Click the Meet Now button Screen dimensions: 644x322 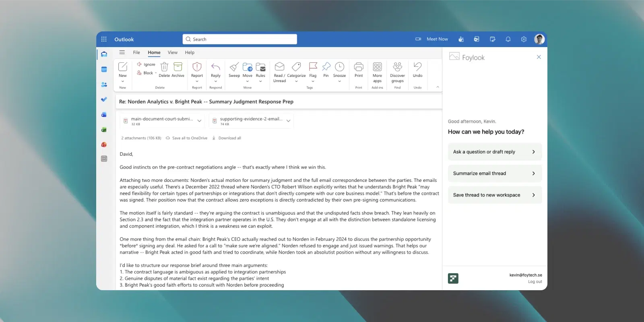pos(432,39)
